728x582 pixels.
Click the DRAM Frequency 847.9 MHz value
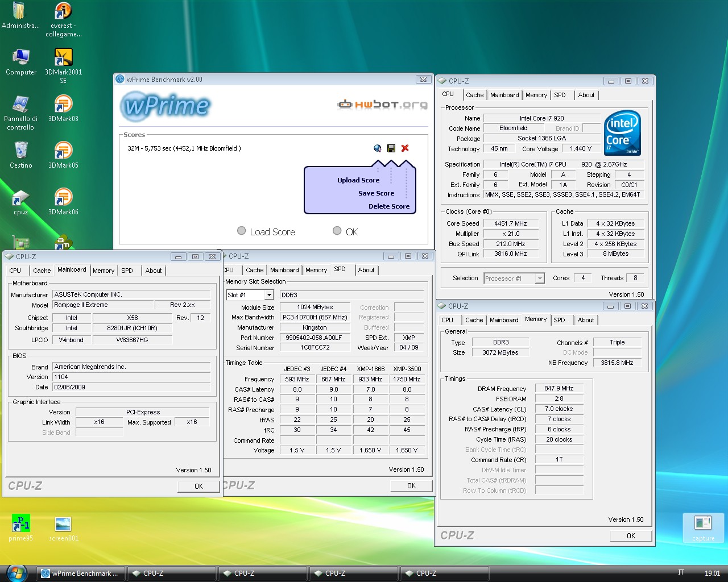[x=559, y=388]
